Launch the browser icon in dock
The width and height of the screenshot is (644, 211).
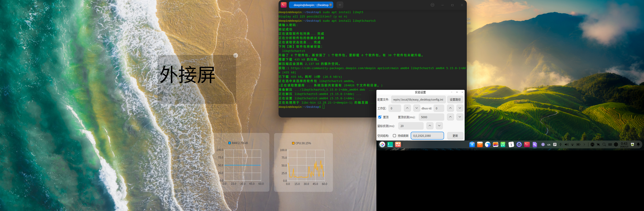pyautogui.click(x=488, y=144)
